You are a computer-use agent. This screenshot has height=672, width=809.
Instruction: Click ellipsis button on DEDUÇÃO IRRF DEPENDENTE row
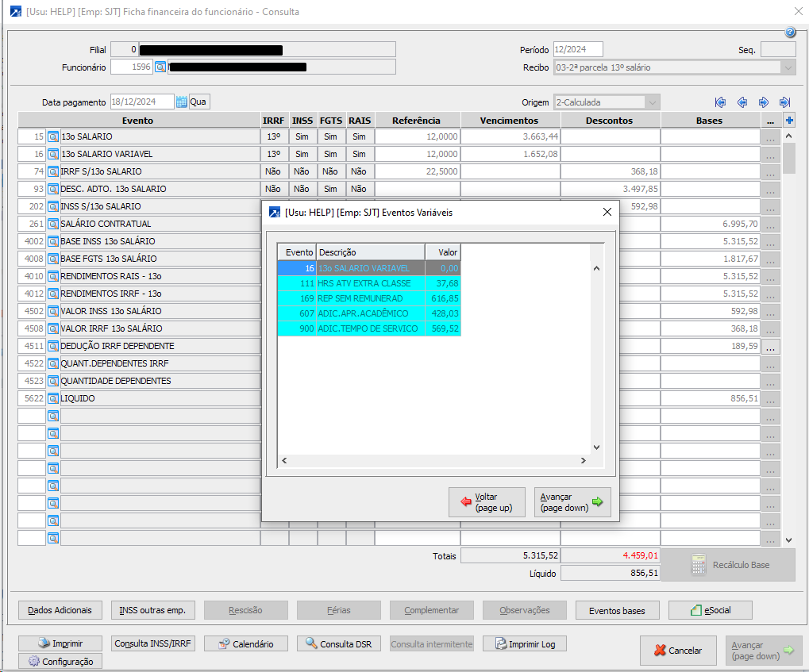(770, 347)
